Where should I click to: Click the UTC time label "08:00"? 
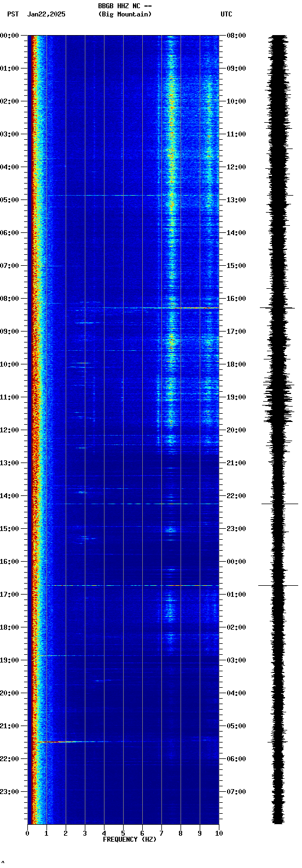coord(236,36)
